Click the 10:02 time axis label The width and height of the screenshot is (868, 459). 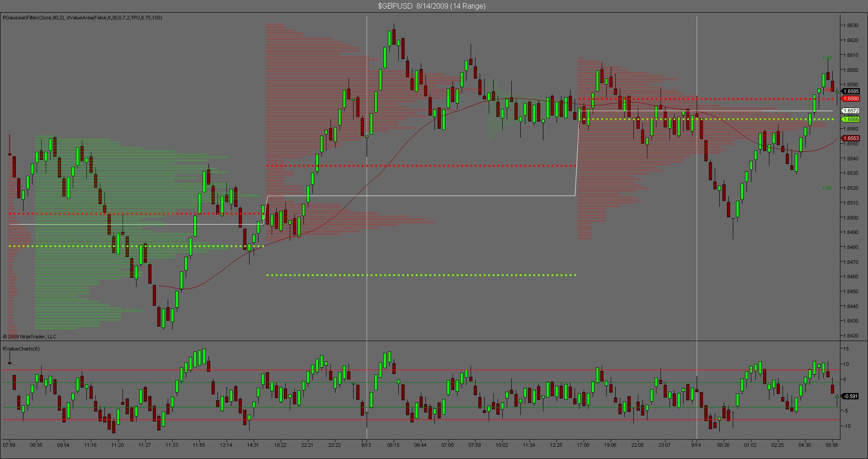pyautogui.click(x=502, y=445)
